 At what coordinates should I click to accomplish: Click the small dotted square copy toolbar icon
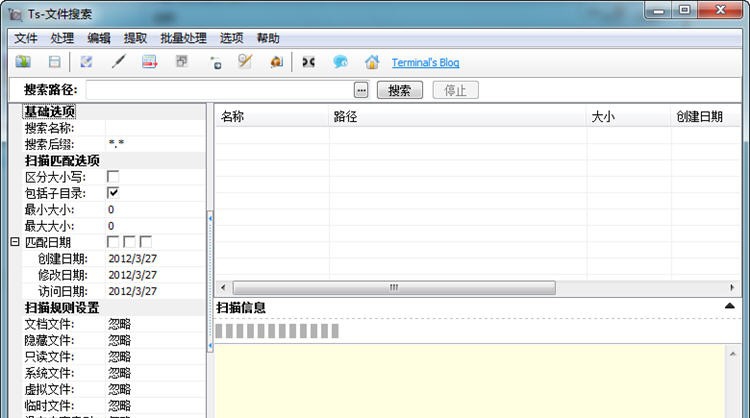216,63
